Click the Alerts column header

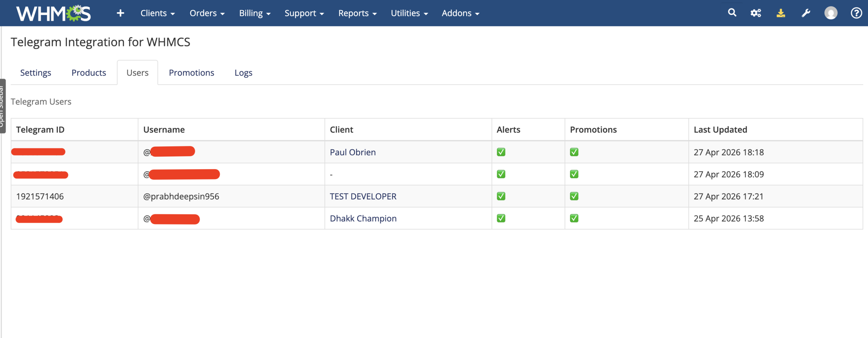click(x=508, y=130)
